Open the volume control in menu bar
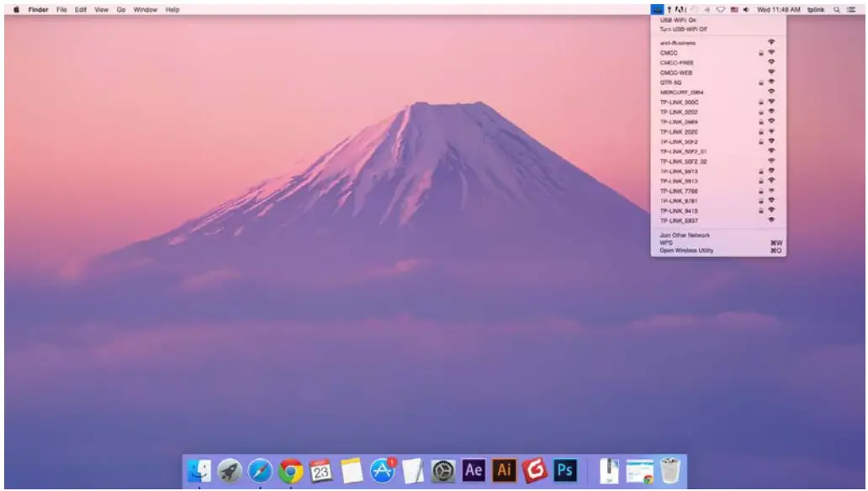This screenshot has width=868, height=491. (x=746, y=9)
